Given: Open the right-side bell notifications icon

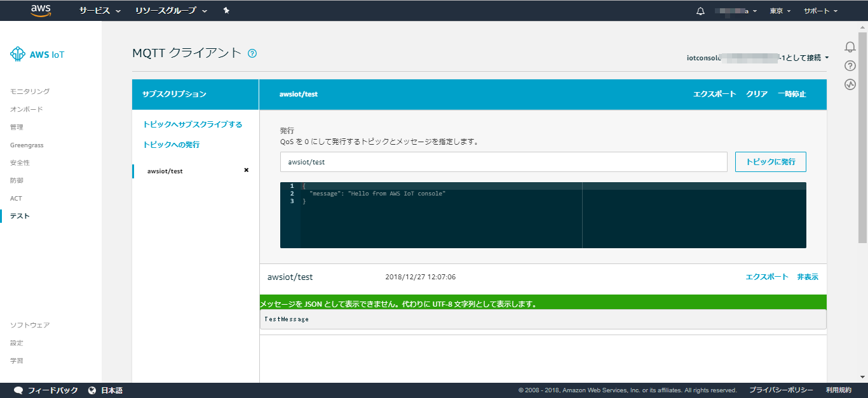Looking at the screenshot, I should click(850, 47).
